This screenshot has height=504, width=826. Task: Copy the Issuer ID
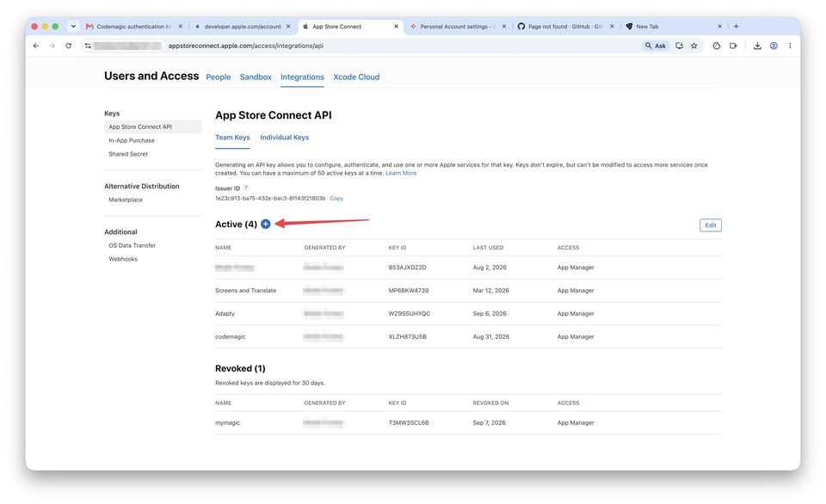(x=336, y=199)
